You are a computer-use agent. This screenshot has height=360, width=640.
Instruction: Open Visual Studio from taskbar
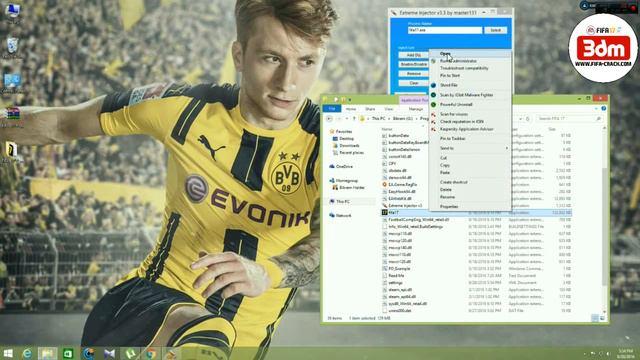[109, 353]
